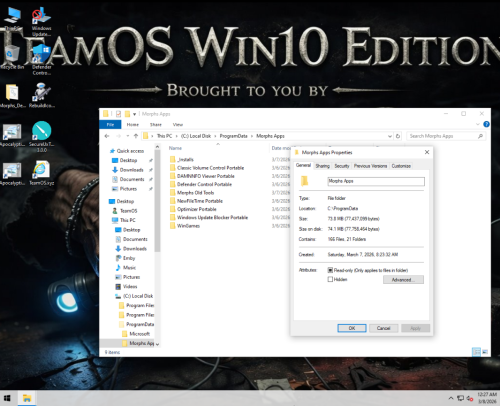This screenshot has width=500, height=406.
Task: Switch to large icons view layout icon
Action: pyautogui.click(x=485, y=352)
